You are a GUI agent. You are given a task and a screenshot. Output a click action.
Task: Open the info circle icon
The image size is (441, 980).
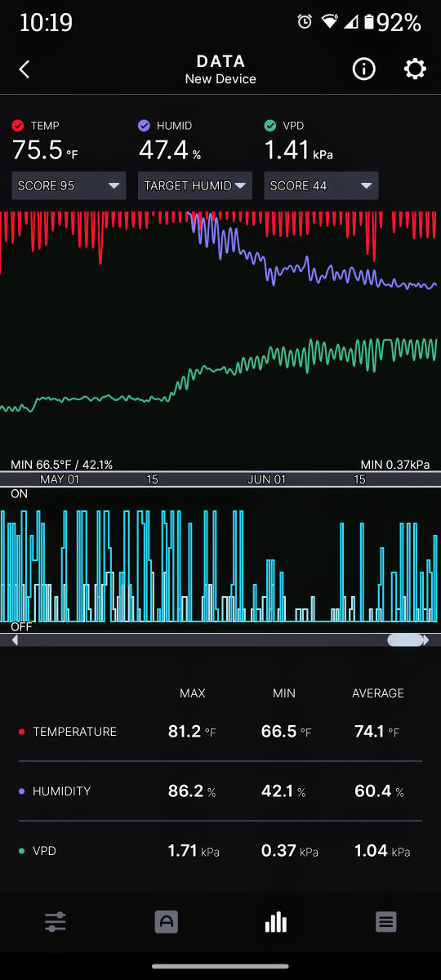point(363,69)
